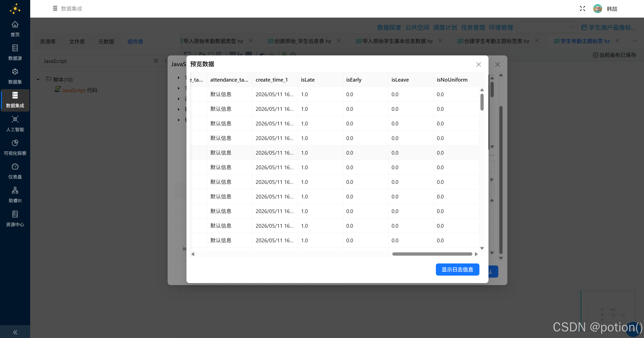Close the 导入原始考勤数据类型 hz tab
The width and height of the screenshot is (644, 338).
[x=251, y=41]
